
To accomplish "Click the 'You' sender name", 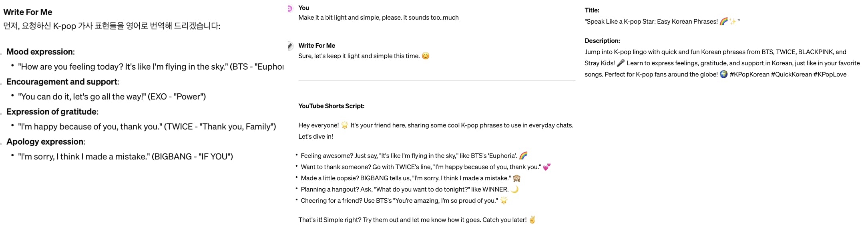I will click(304, 8).
